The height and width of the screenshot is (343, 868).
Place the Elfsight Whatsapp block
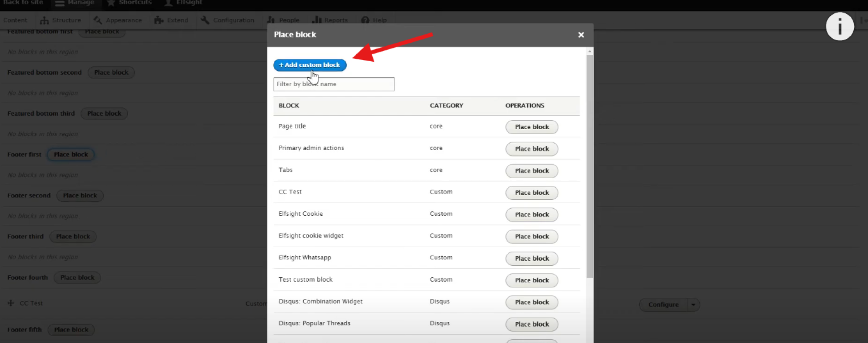[531, 258]
